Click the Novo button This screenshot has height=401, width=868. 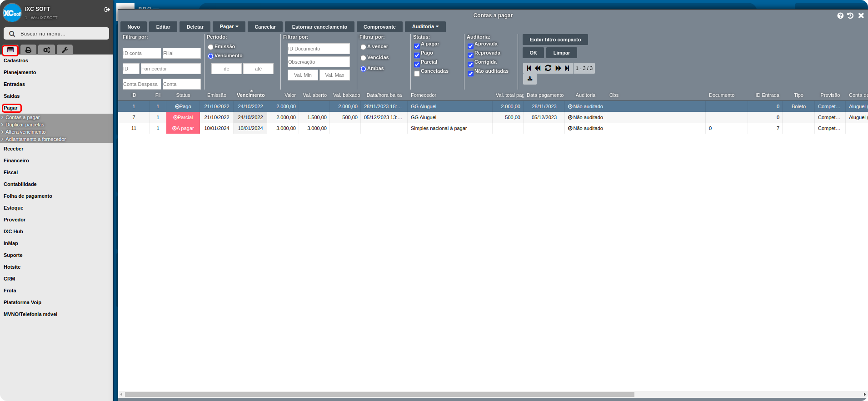click(134, 27)
